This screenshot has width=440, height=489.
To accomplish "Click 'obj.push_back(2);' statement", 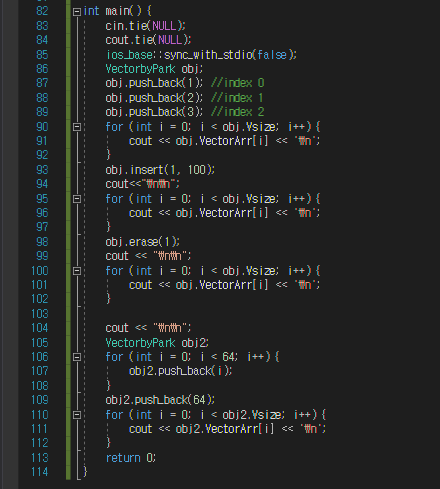I will pos(154,98).
